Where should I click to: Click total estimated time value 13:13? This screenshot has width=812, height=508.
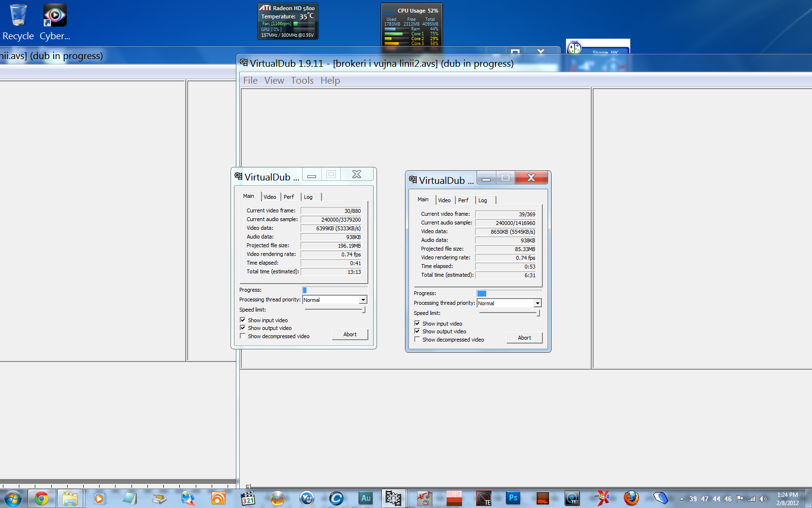331,272
